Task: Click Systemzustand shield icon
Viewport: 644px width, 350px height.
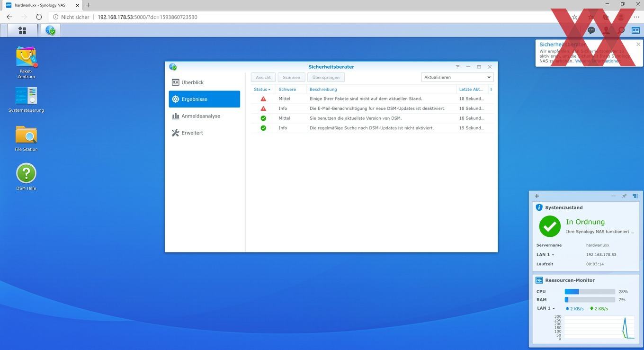Action: point(539,207)
